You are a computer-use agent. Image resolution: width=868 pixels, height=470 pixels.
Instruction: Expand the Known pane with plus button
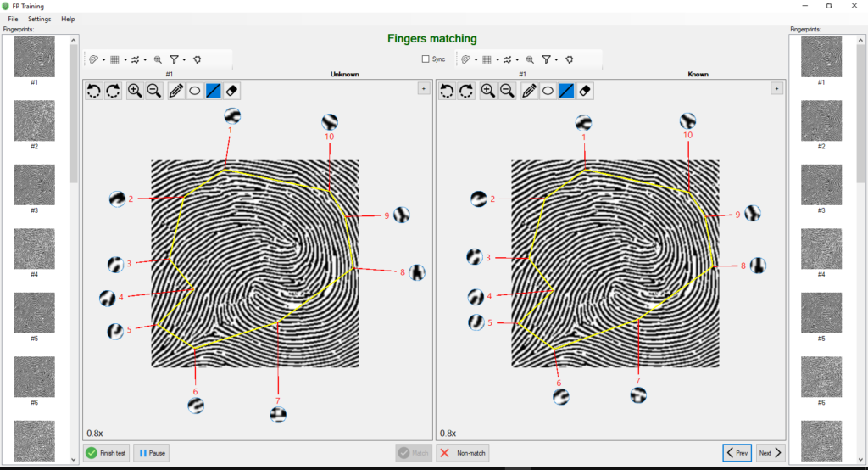click(776, 89)
